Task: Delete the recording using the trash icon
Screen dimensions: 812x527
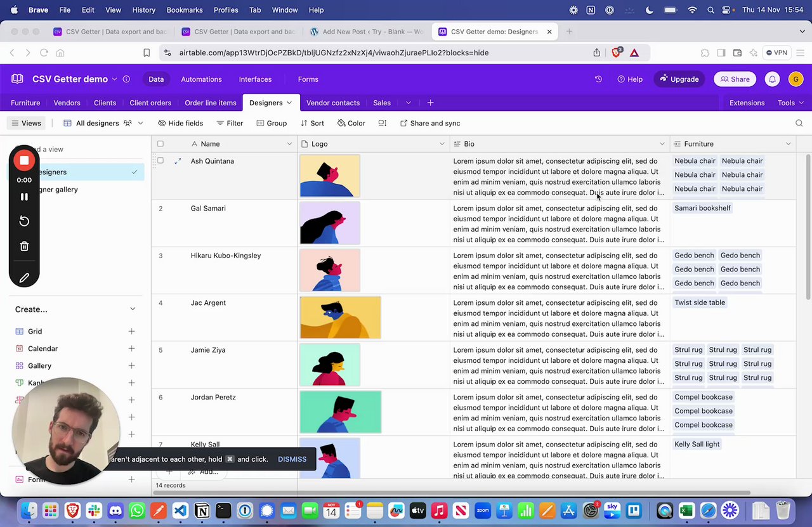Action: [x=24, y=246]
